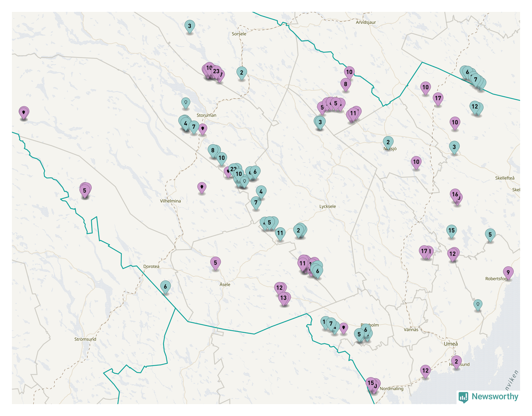The width and height of the screenshot is (532, 416).
Task: Select the Robertsfors town label
Action: tap(497, 278)
